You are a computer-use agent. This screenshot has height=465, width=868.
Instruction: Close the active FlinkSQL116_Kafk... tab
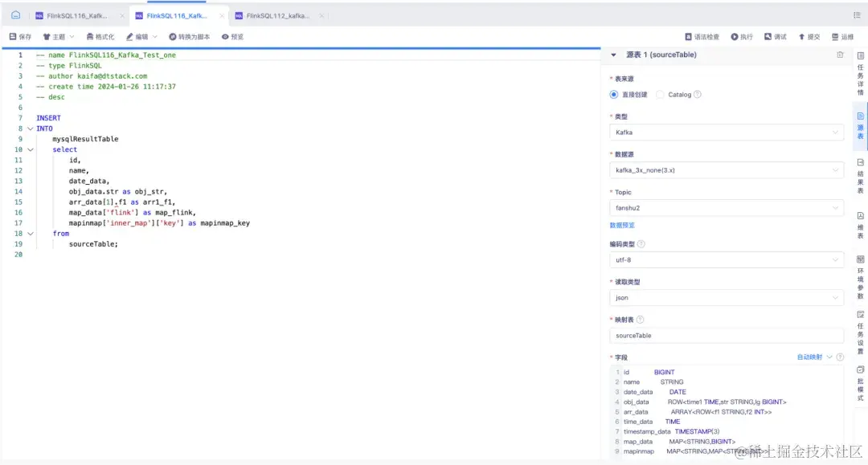point(222,15)
